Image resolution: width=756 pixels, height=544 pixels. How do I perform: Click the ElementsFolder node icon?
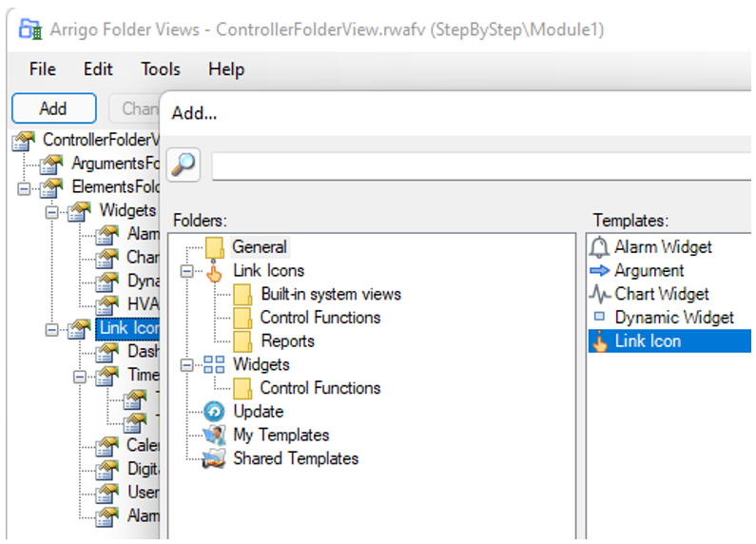tap(51, 187)
